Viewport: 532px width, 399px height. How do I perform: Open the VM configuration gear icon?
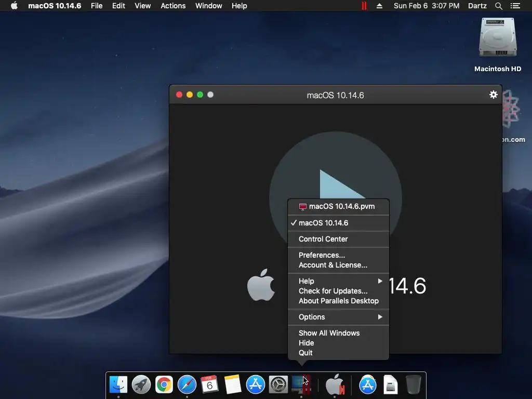pyautogui.click(x=494, y=95)
